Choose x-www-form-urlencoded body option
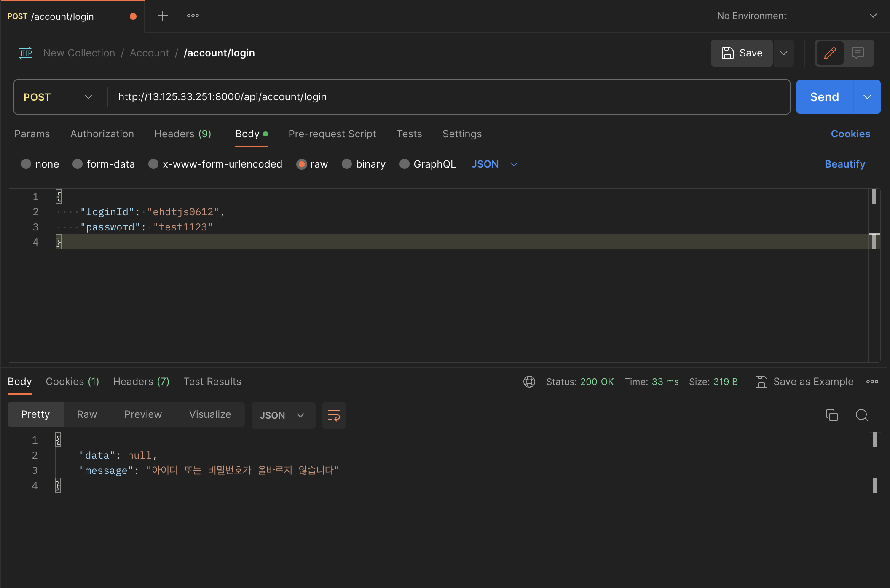 click(x=153, y=164)
